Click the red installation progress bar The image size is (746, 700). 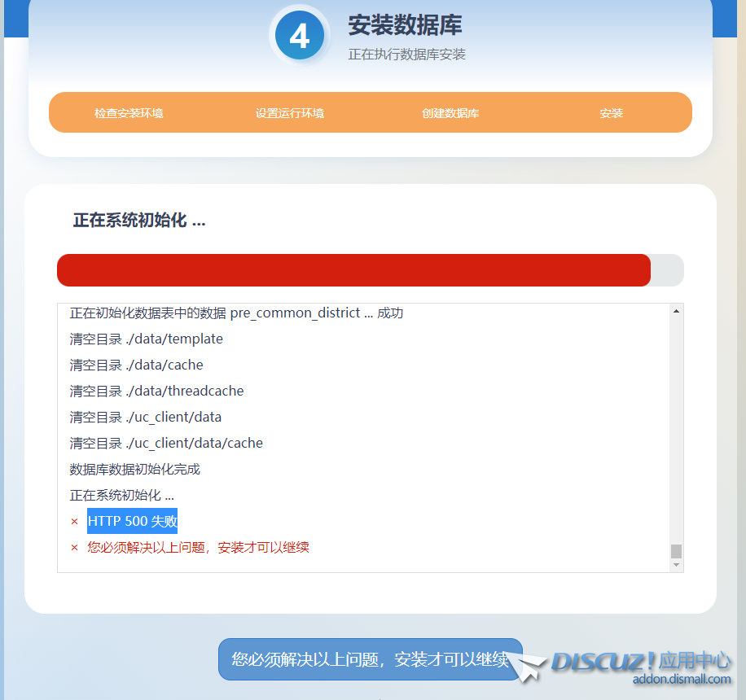(x=353, y=270)
